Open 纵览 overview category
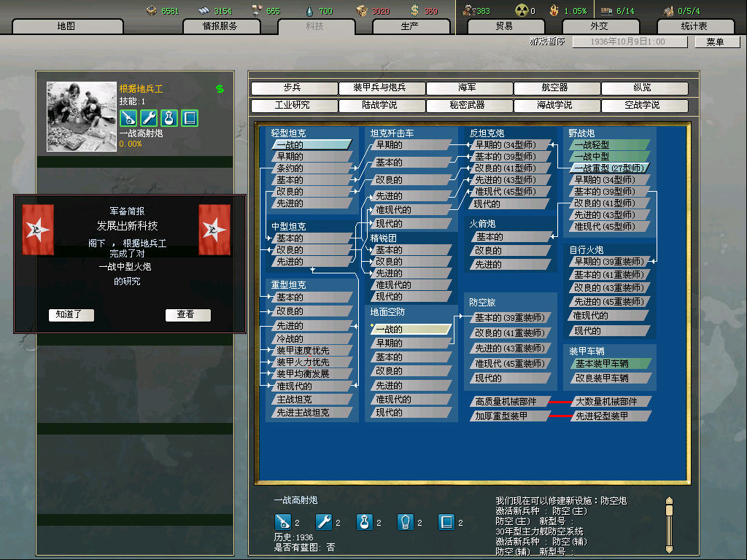The width and height of the screenshot is (747, 560). click(x=645, y=88)
